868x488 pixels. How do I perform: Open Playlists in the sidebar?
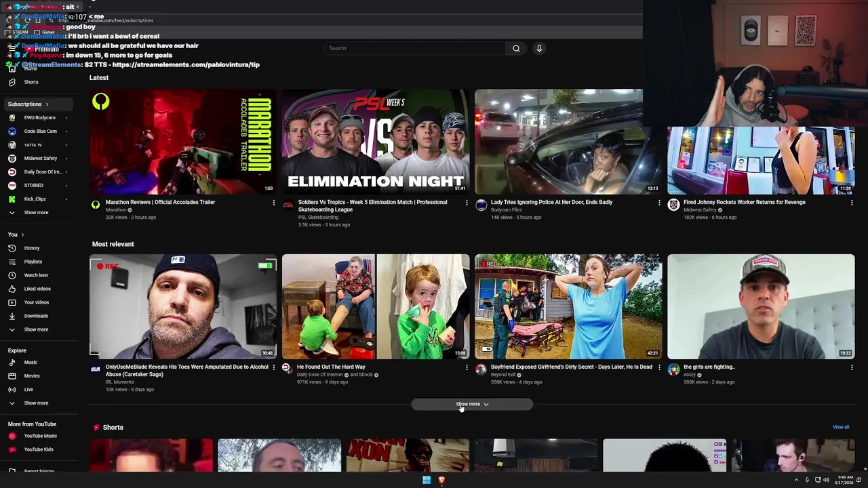click(x=33, y=262)
